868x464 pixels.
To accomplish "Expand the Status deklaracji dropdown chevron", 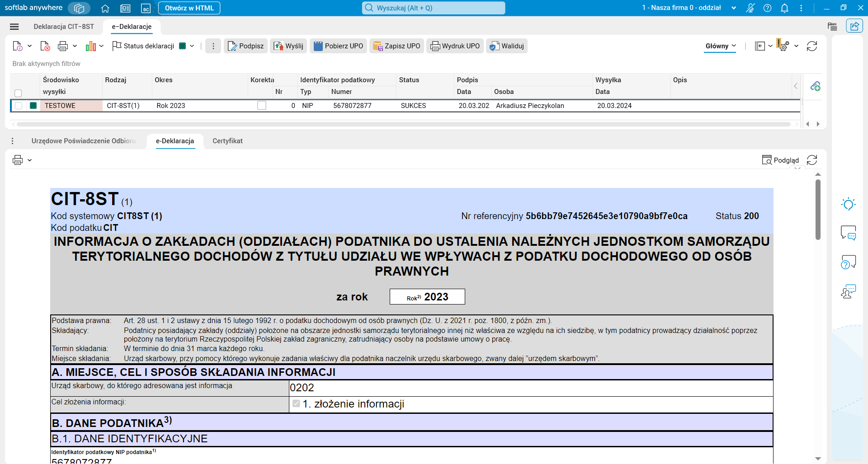I will pos(192,46).
